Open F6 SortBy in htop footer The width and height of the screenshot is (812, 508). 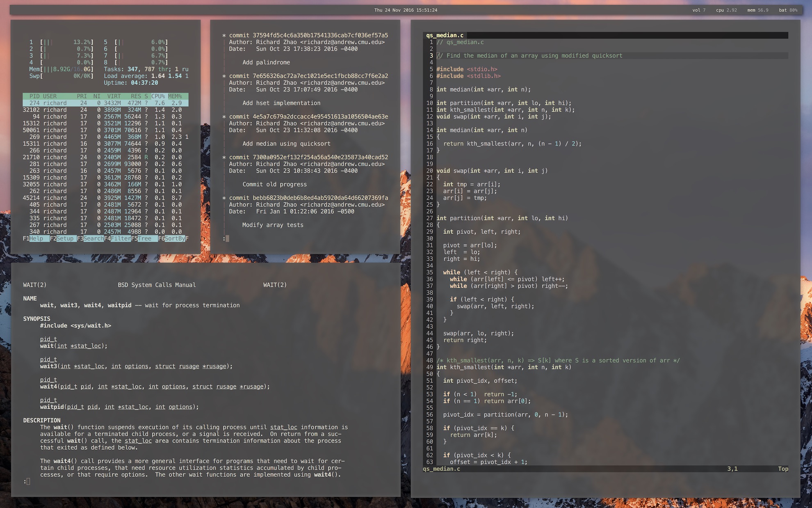(x=171, y=238)
